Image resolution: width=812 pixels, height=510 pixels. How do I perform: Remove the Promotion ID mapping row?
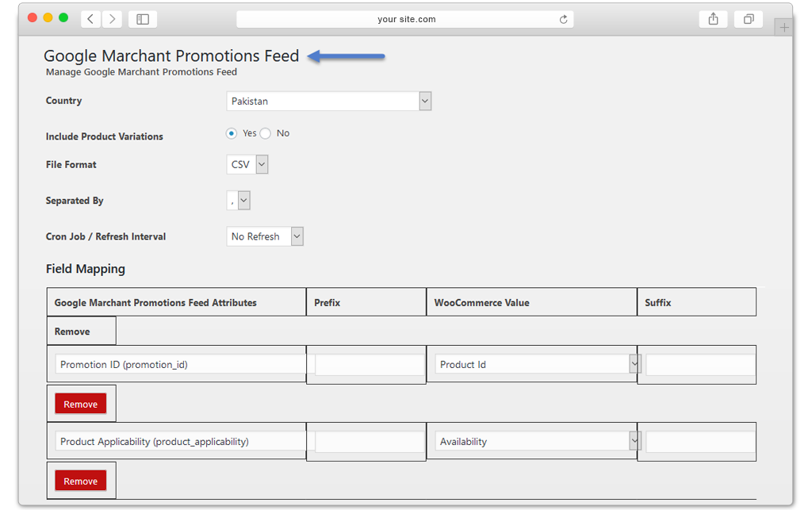[x=81, y=404]
